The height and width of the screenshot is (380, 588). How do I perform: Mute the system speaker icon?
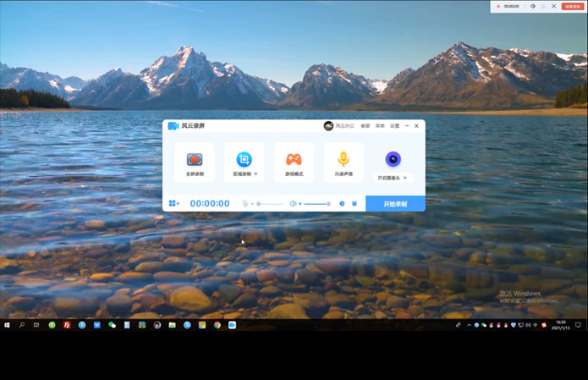(294, 204)
